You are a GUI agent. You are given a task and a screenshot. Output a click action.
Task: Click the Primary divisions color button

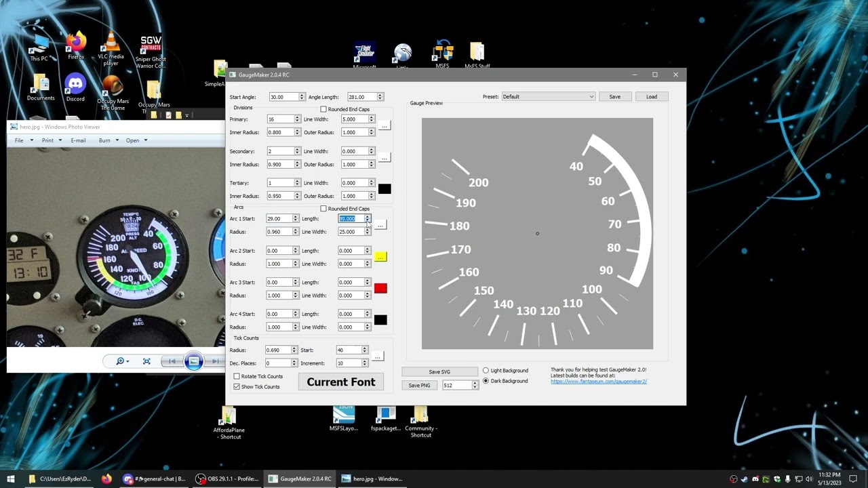tap(384, 125)
